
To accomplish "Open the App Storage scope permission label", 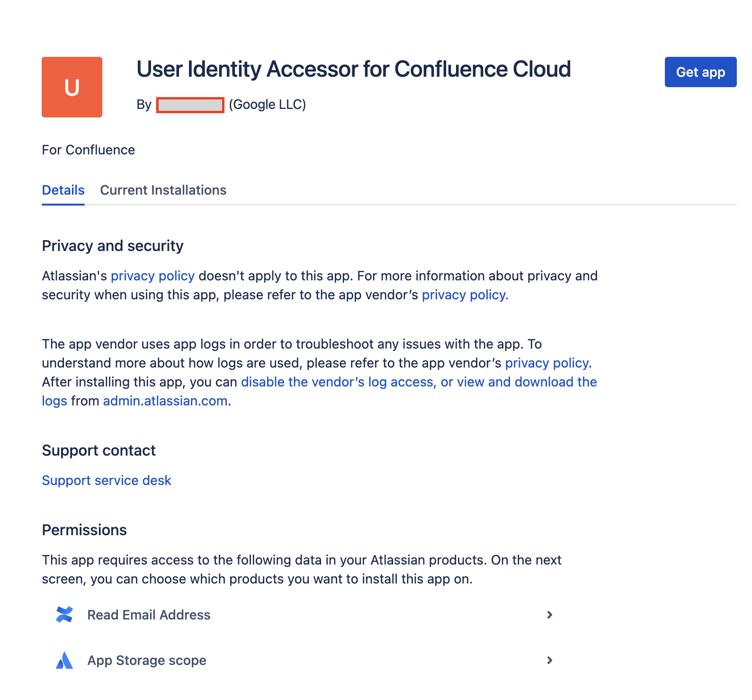I will click(147, 660).
